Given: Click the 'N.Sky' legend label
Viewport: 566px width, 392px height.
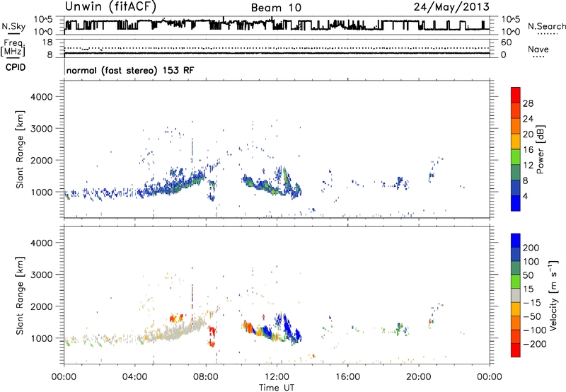Looking at the screenshot, I should 13,26.
